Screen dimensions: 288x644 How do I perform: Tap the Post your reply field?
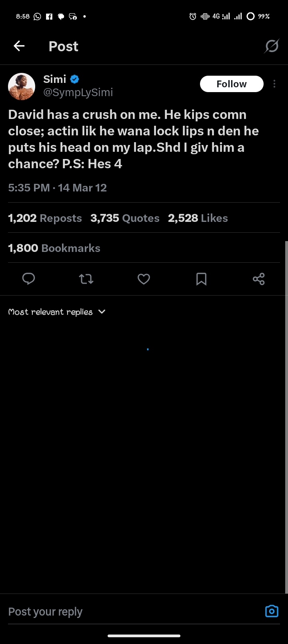pos(120,612)
